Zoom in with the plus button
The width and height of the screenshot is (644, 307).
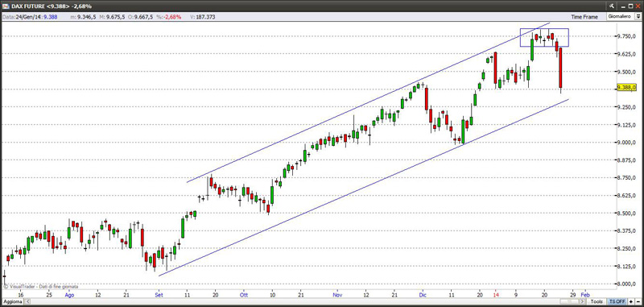point(631,301)
